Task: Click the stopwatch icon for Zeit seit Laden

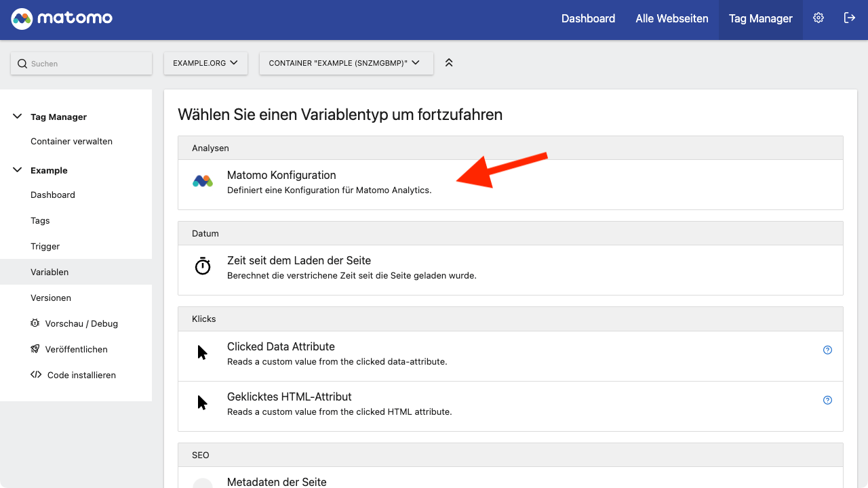Action: pos(203,266)
